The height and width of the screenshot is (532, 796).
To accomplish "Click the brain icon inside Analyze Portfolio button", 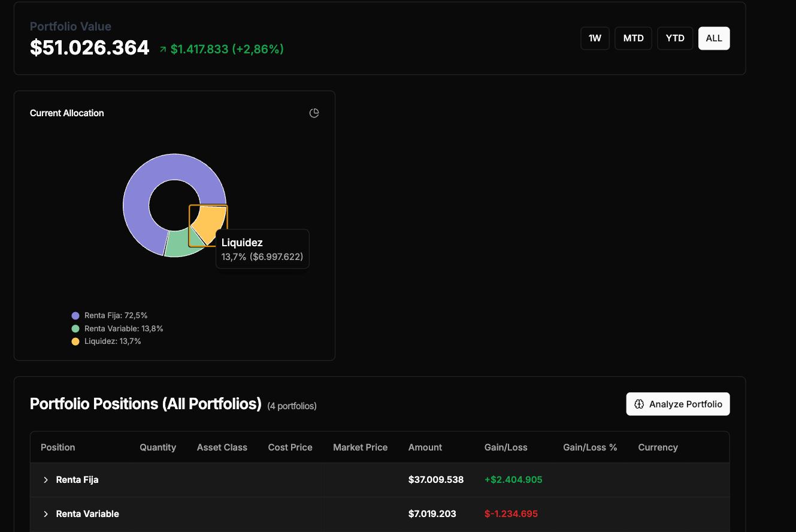I will click(x=640, y=404).
